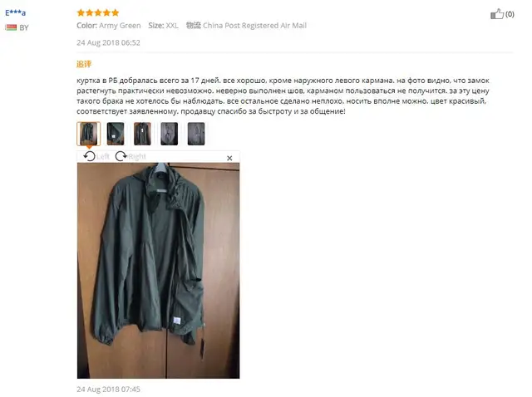Screen dimensions: 532x397
Task: Click the BY country code label
Action: 24,27
